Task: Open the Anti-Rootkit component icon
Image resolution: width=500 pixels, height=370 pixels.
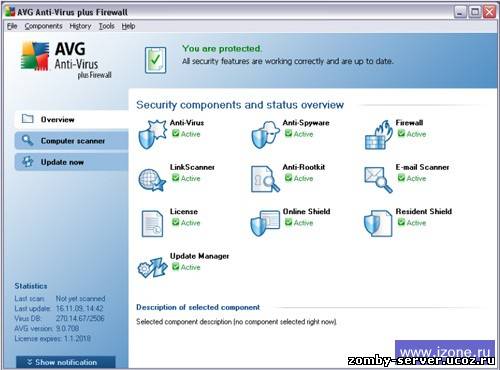Action: tap(265, 179)
